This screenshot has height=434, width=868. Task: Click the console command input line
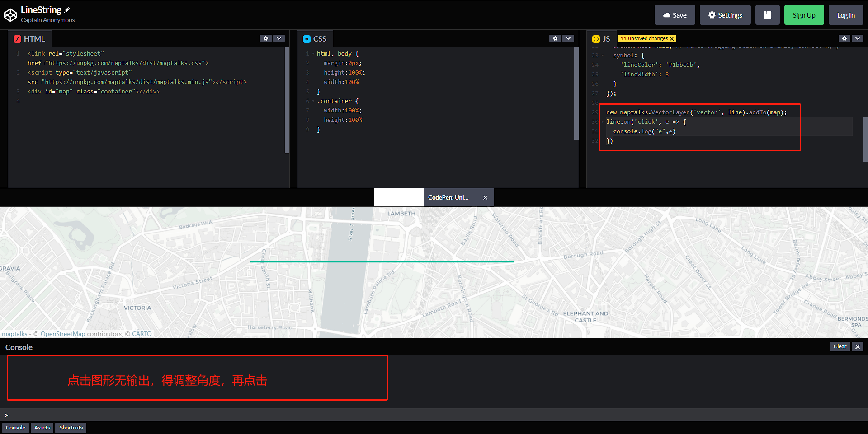click(434, 415)
